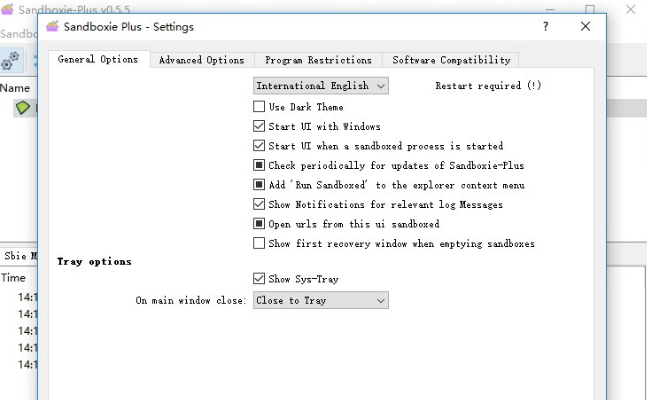Click the Sandboxie-Plus main window title icon

tap(7, 8)
